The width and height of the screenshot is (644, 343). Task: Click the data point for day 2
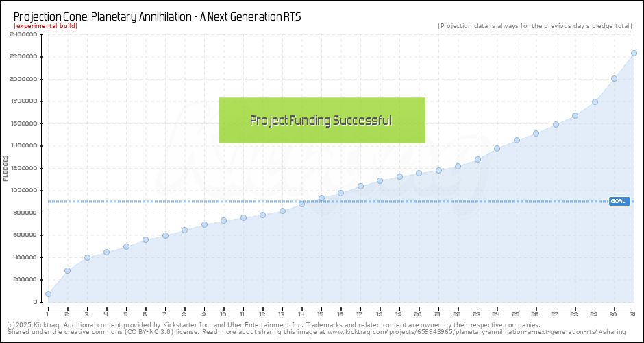[67, 270]
